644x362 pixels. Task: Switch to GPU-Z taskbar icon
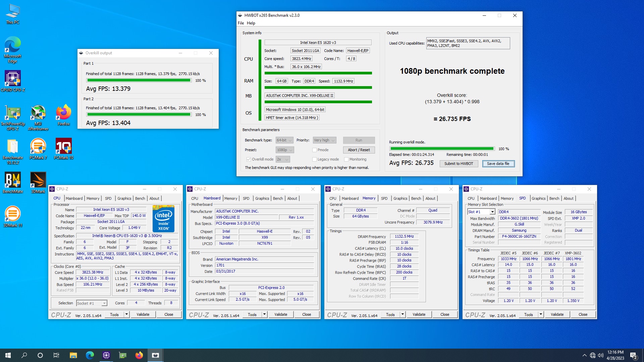point(123,355)
